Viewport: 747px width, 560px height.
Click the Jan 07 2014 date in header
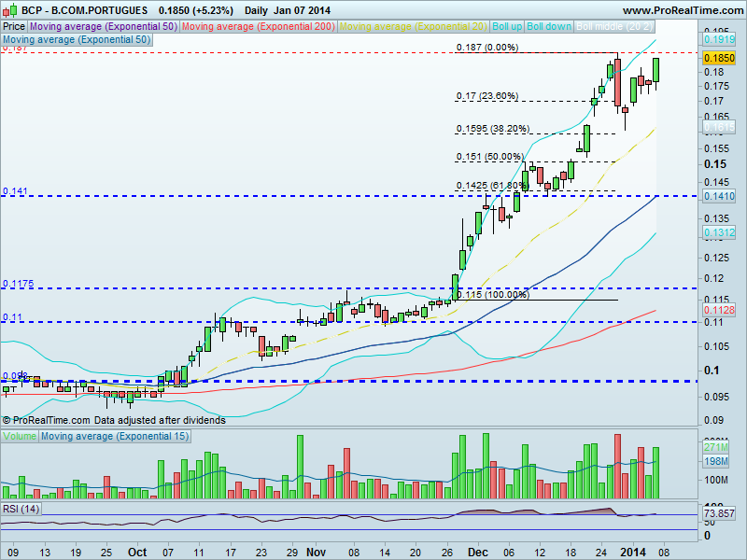(302, 10)
